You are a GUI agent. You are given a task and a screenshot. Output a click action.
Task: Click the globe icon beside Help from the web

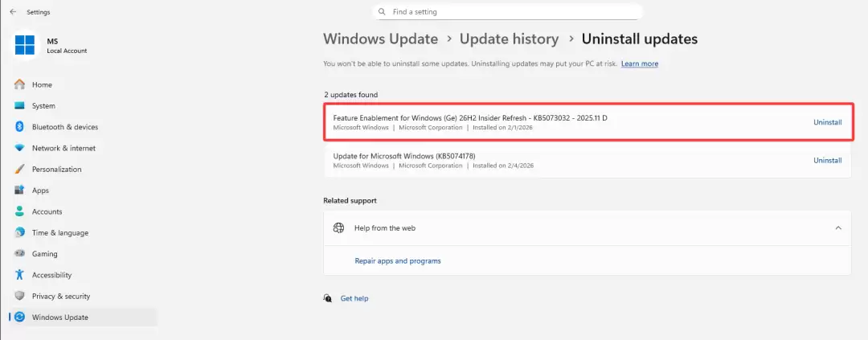tap(339, 227)
